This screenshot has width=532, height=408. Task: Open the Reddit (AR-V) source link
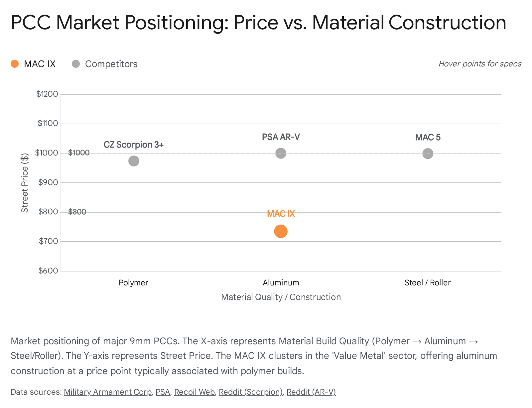pos(311,392)
